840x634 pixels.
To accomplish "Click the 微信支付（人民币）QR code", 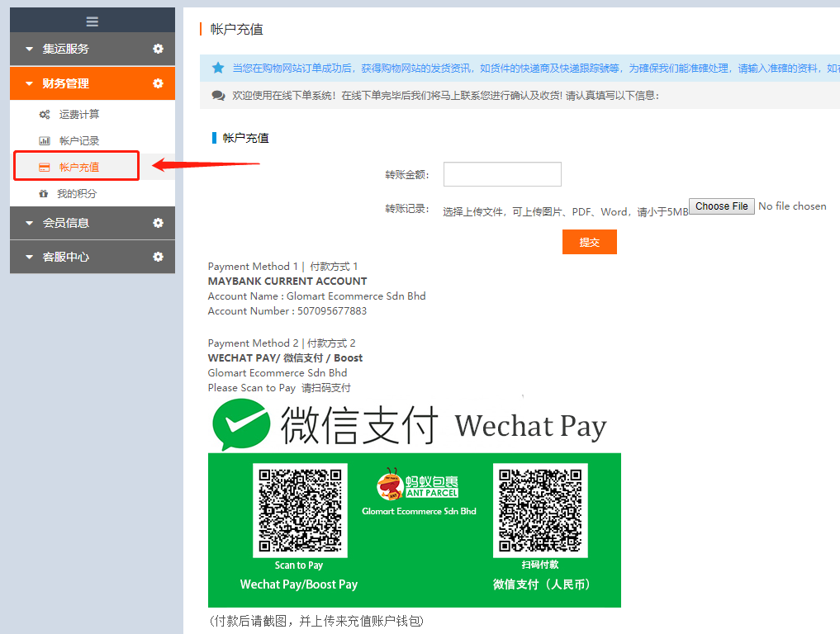I will point(540,510).
